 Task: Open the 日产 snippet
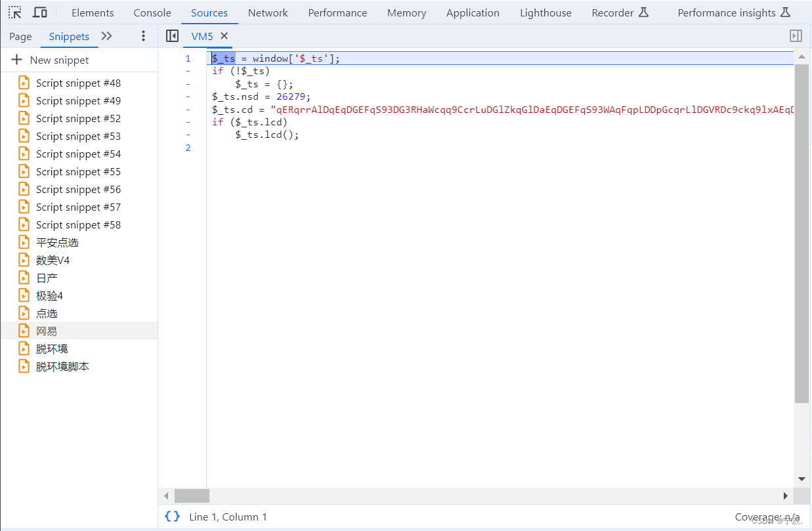tap(47, 278)
